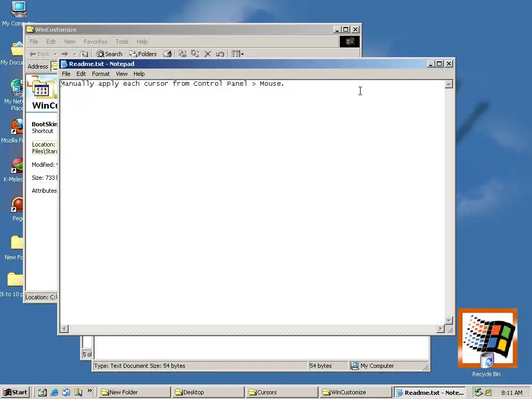Minimize the Notepad window
This screenshot has width=532, height=399.
pyautogui.click(x=431, y=64)
